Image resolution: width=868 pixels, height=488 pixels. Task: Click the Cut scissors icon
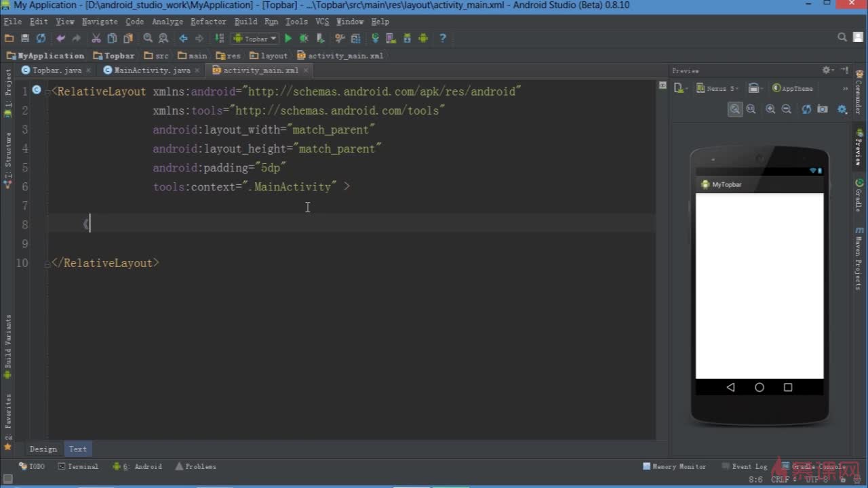point(96,38)
